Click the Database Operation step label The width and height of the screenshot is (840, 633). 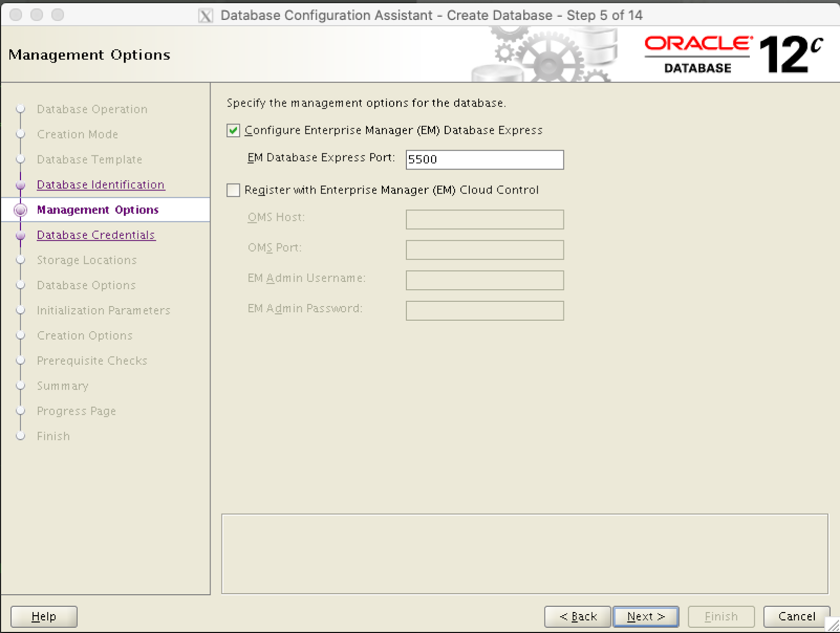92,109
